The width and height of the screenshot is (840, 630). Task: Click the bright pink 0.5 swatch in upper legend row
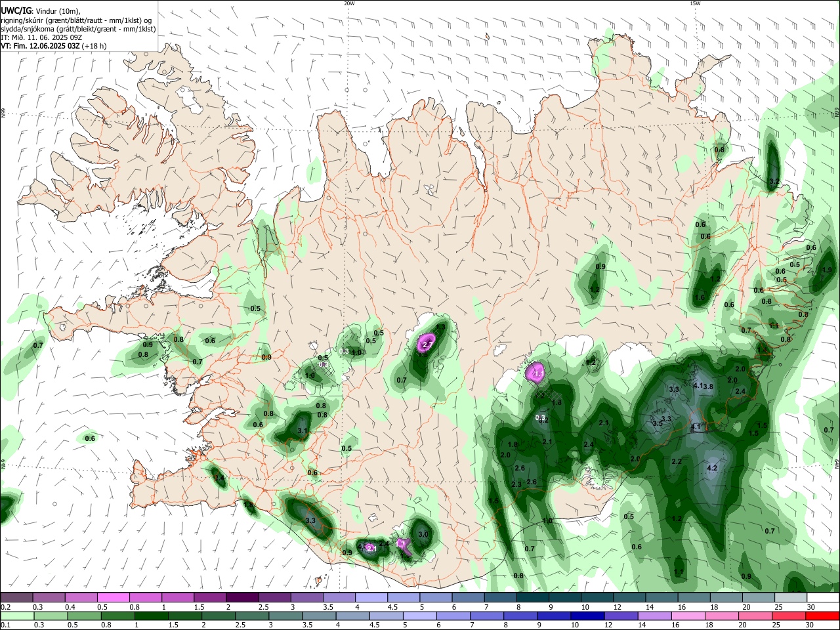coord(113,597)
